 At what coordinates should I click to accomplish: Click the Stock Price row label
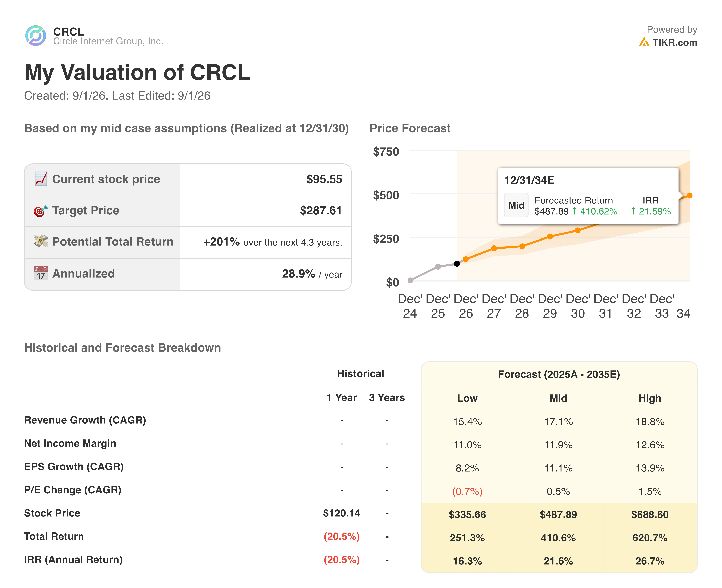52,513
